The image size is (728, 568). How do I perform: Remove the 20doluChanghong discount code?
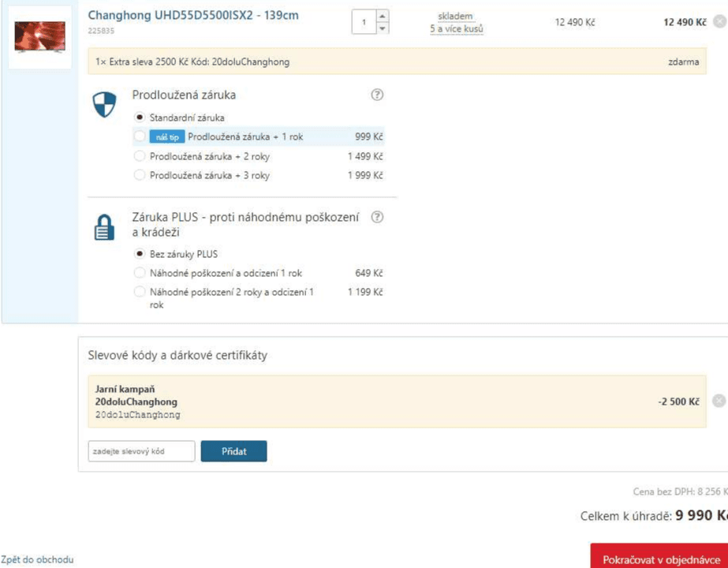(719, 401)
